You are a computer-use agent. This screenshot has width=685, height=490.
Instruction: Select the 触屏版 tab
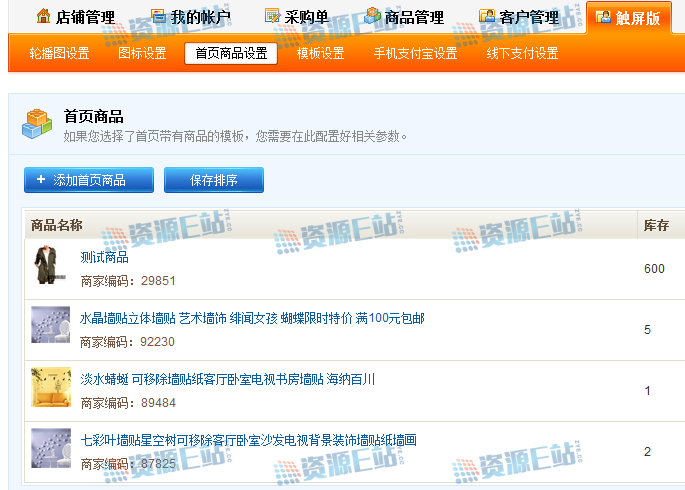628,17
